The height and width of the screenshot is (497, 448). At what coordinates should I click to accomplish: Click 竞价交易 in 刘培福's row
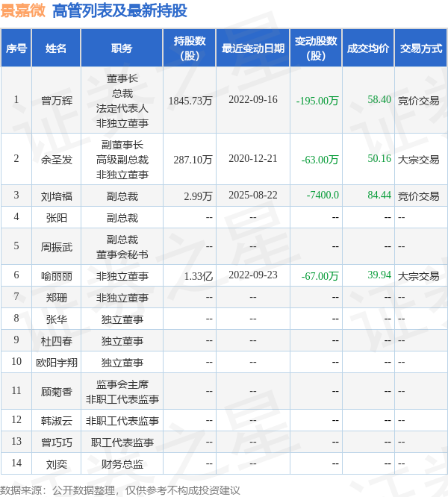(419, 196)
